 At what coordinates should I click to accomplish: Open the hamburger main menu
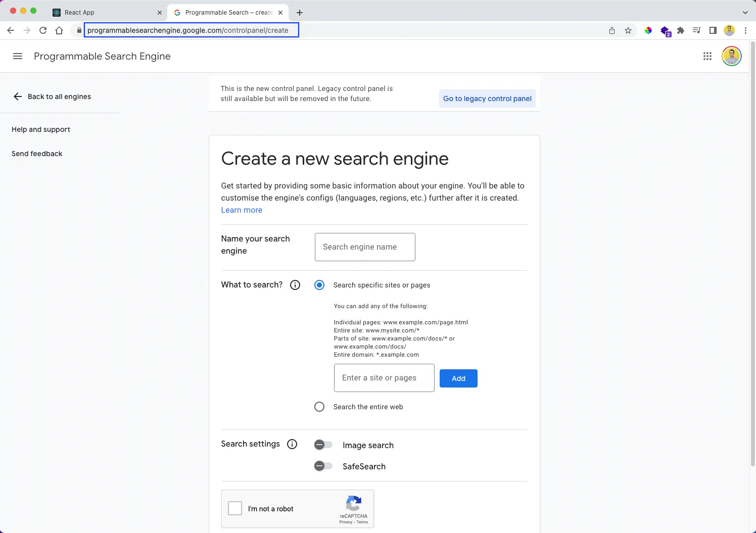[18, 56]
